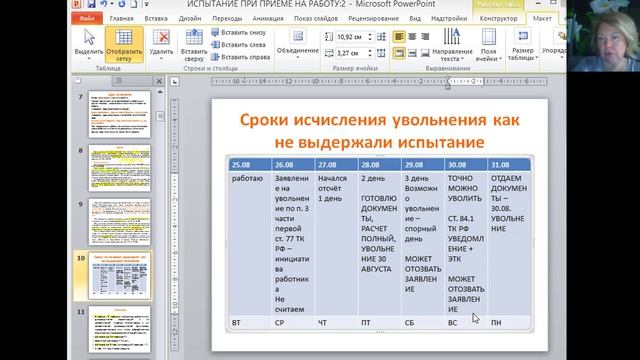Toggle align text to top of cell
This screenshot has height=360, width=640.
click(399, 53)
